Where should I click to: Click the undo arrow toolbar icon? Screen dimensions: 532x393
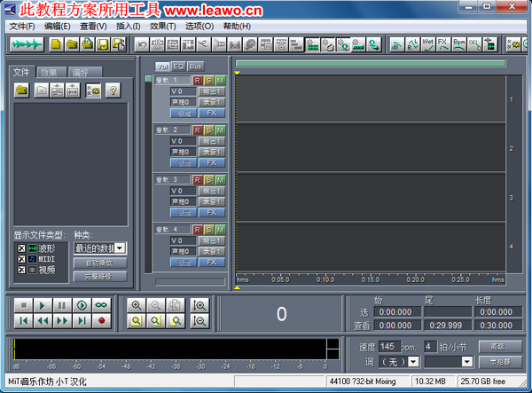142,44
